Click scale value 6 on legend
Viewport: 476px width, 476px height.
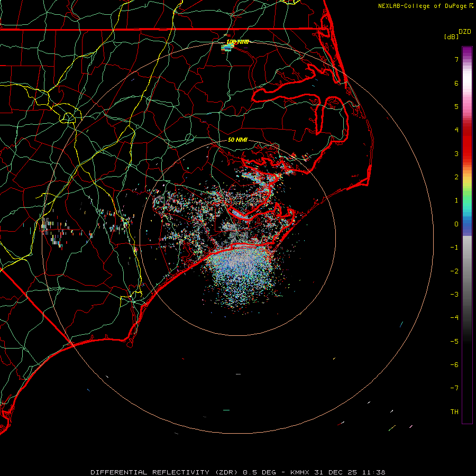(x=456, y=83)
